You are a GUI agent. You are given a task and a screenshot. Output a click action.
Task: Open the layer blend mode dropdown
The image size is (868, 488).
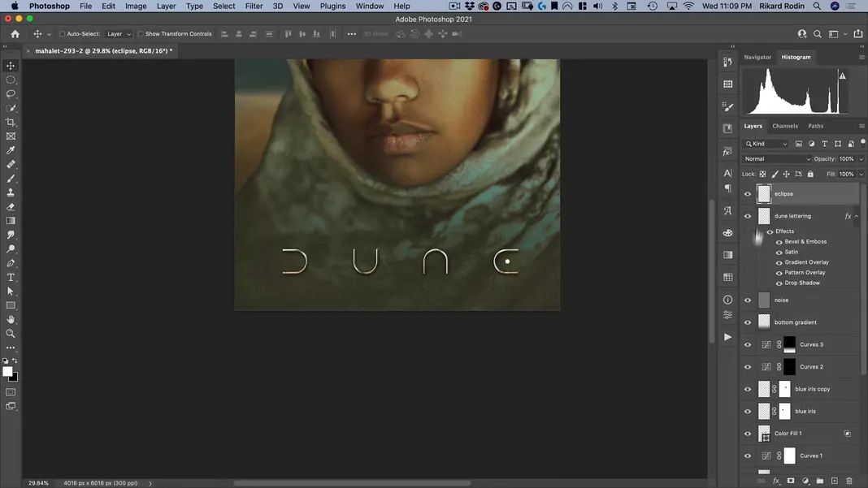[x=777, y=159]
